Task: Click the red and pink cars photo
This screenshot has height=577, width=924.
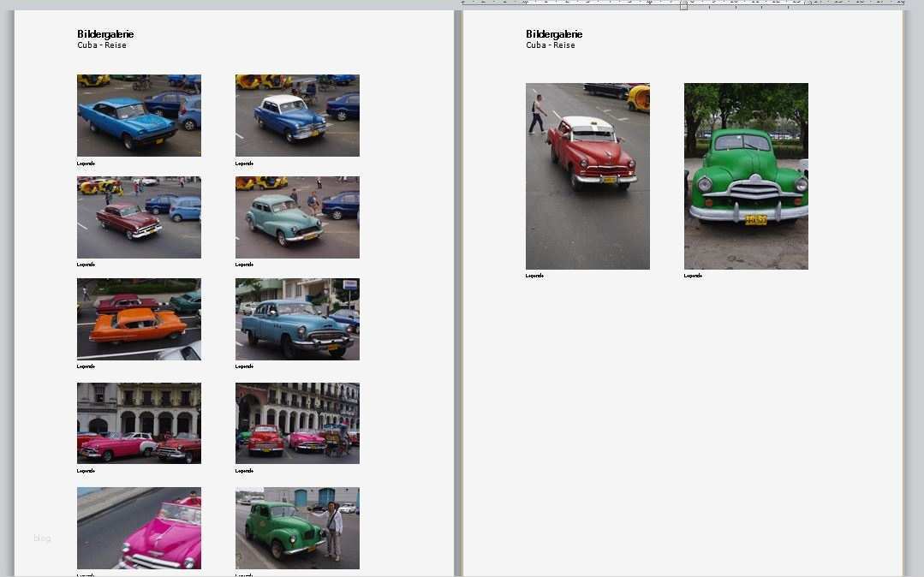Action: point(297,423)
